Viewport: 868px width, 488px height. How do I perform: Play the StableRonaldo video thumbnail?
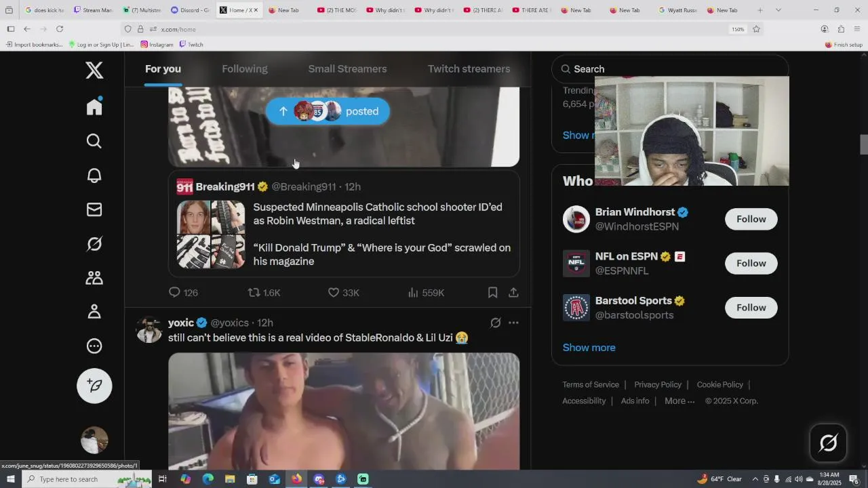(344, 411)
